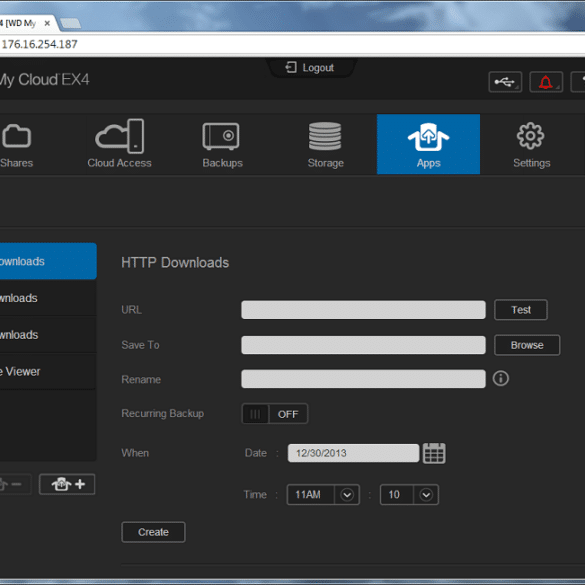
Task: Open the Backups section
Action: 222,145
